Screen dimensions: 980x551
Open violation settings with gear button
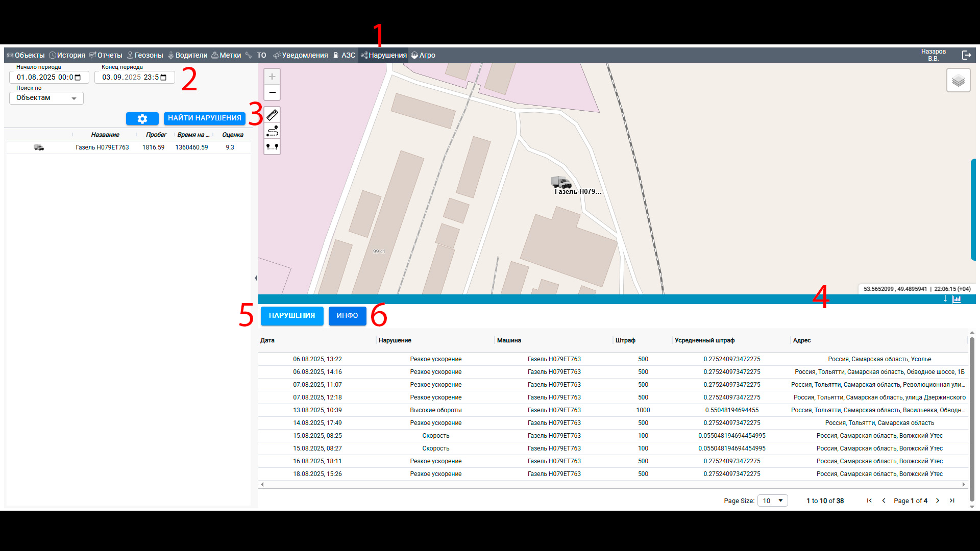pyautogui.click(x=142, y=118)
